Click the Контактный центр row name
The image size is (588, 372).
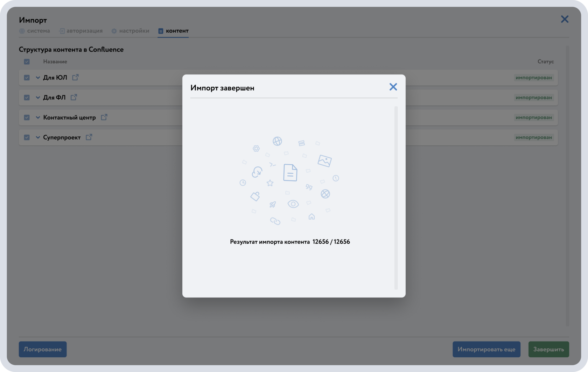coord(69,117)
